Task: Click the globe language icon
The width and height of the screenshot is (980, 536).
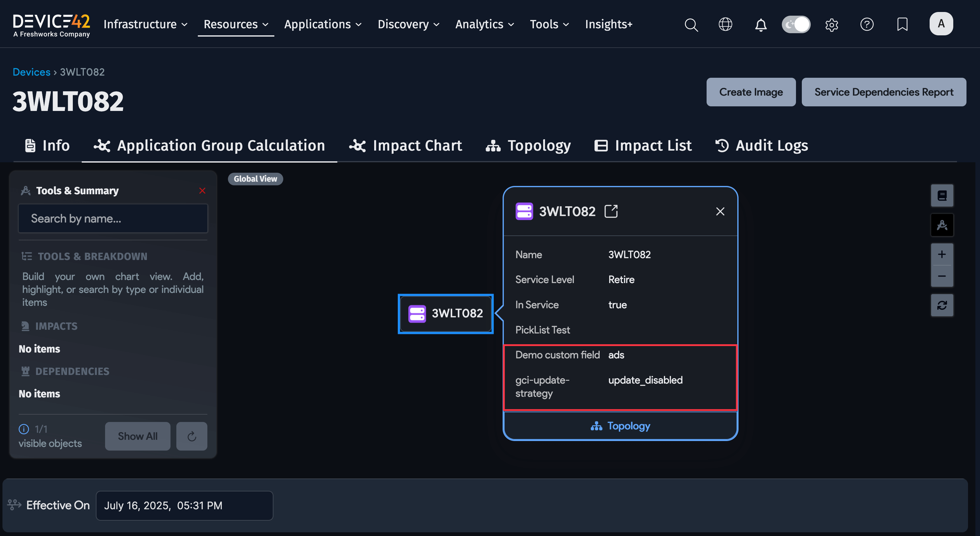Action: [725, 24]
